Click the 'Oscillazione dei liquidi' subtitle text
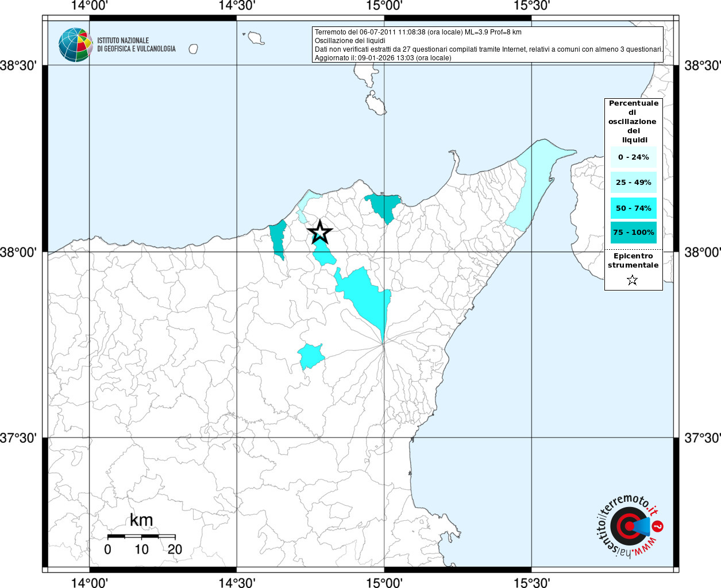Viewport: 721px width, 588px height. point(350,41)
